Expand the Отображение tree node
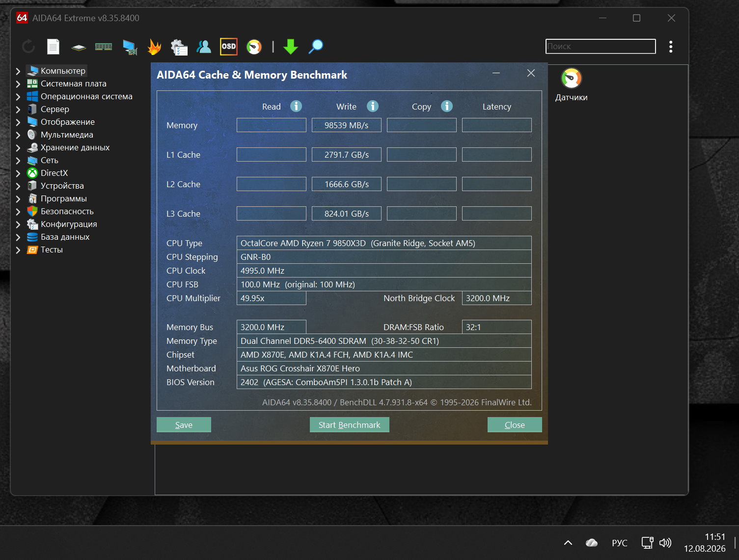The width and height of the screenshot is (739, 560). pyautogui.click(x=18, y=122)
